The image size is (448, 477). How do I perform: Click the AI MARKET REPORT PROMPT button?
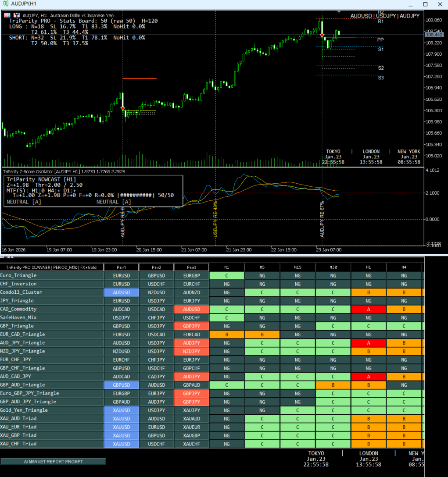53,462
